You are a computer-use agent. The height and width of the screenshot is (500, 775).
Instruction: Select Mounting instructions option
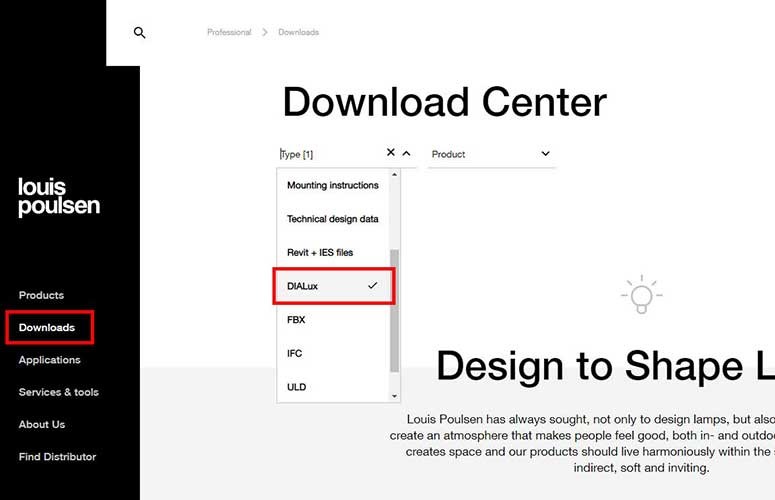click(x=332, y=185)
